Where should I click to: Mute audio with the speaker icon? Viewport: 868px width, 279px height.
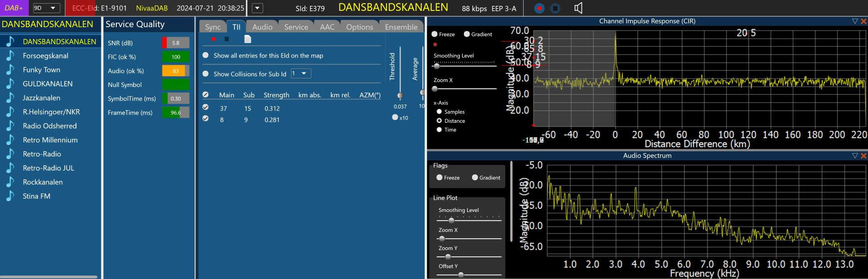pyautogui.click(x=578, y=8)
